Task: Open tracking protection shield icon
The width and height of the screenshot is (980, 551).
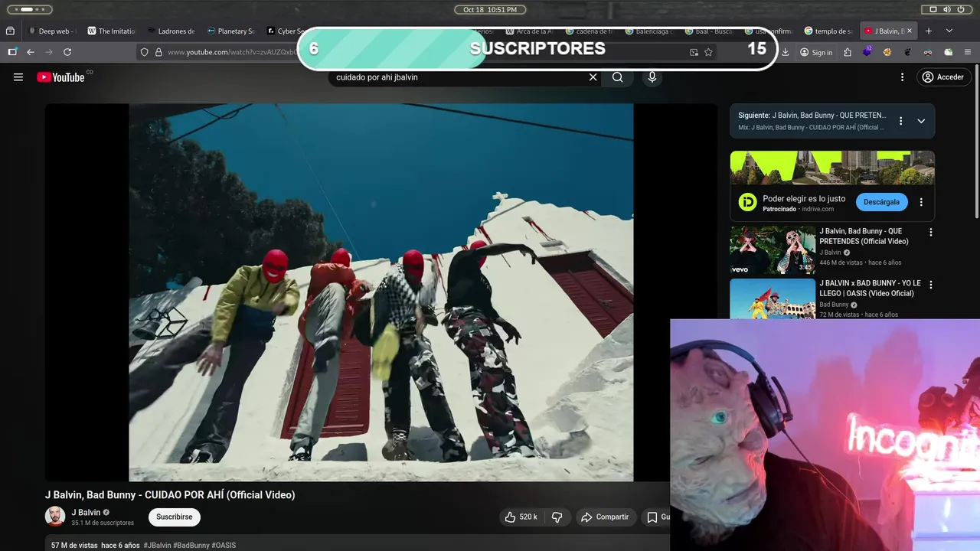Action: point(144,52)
